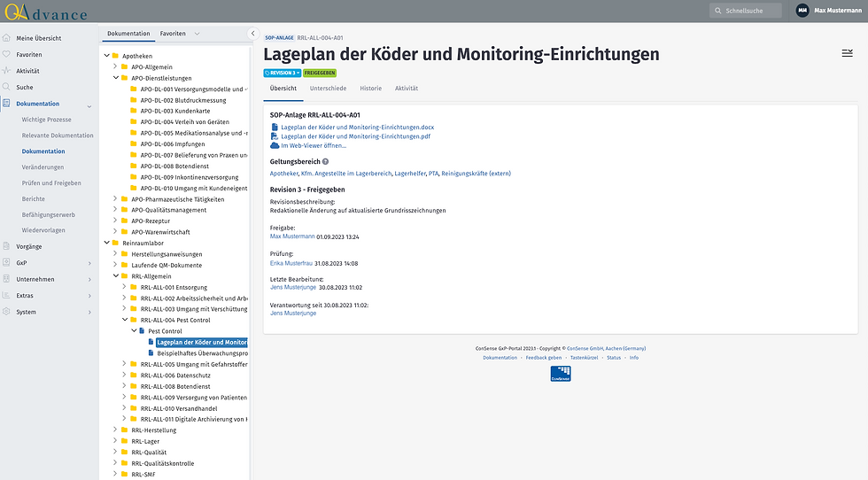868x480 pixels.
Task: Expand the APO-Allgemein folder
Action: pyautogui.click(x=115, y=66)
